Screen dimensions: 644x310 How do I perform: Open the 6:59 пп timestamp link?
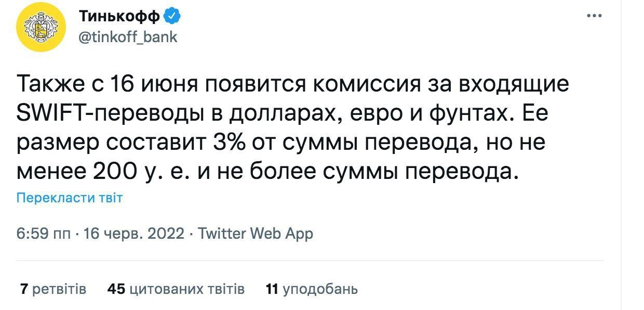(x=45, y=234)
